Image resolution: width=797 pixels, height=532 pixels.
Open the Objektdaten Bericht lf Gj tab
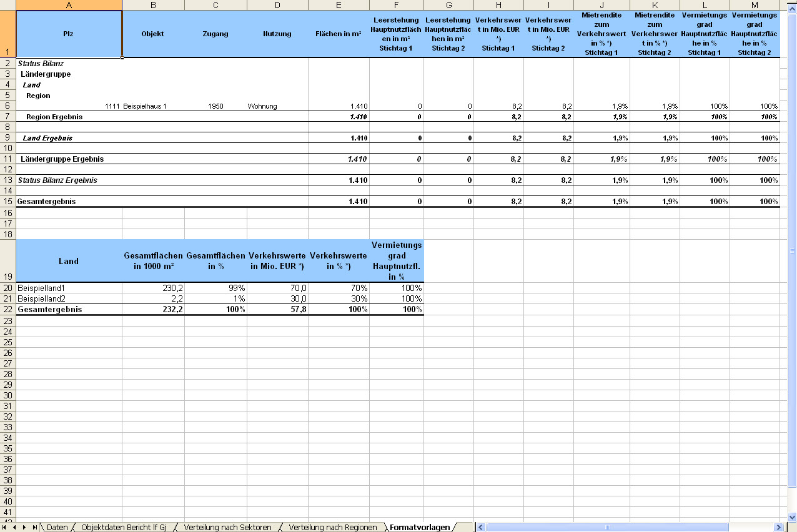pos(124,528)
